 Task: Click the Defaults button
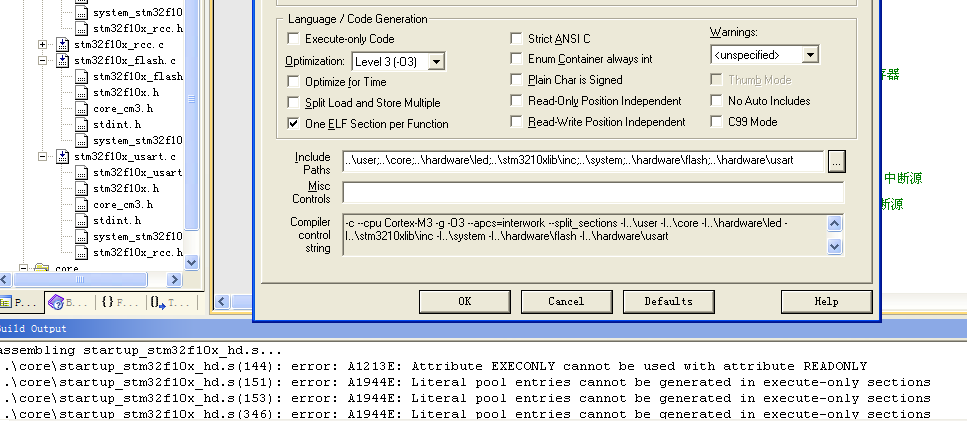click(x=669, y=301)
